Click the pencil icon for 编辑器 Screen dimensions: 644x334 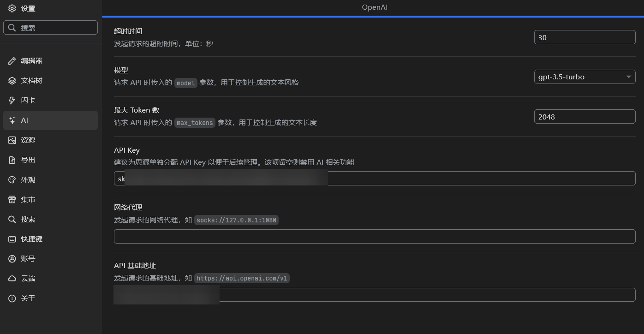pos(12,61)
